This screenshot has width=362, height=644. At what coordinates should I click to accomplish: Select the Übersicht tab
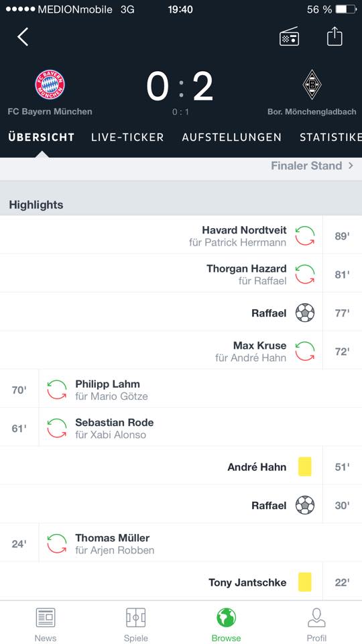click(x=42, y=137)
